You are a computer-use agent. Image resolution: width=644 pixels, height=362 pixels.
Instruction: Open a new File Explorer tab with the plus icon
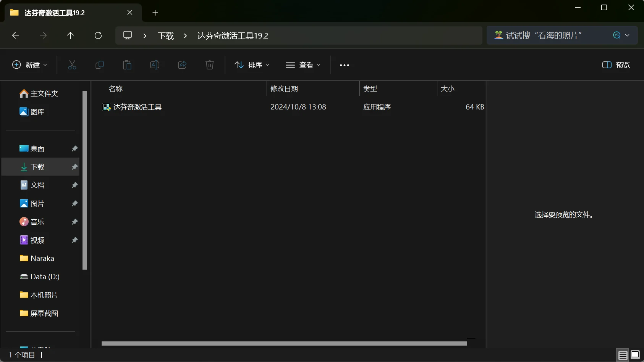(155, 13)
